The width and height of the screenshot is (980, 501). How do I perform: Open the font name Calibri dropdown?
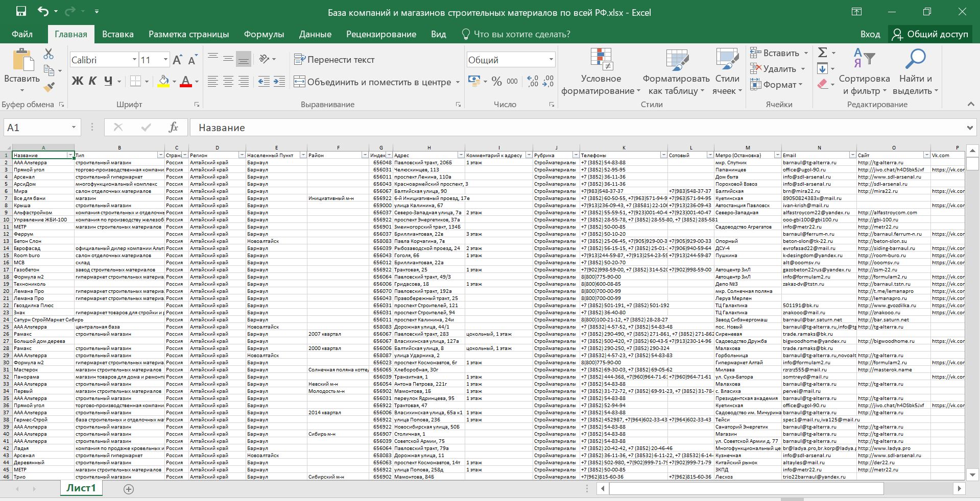point(134,60)
